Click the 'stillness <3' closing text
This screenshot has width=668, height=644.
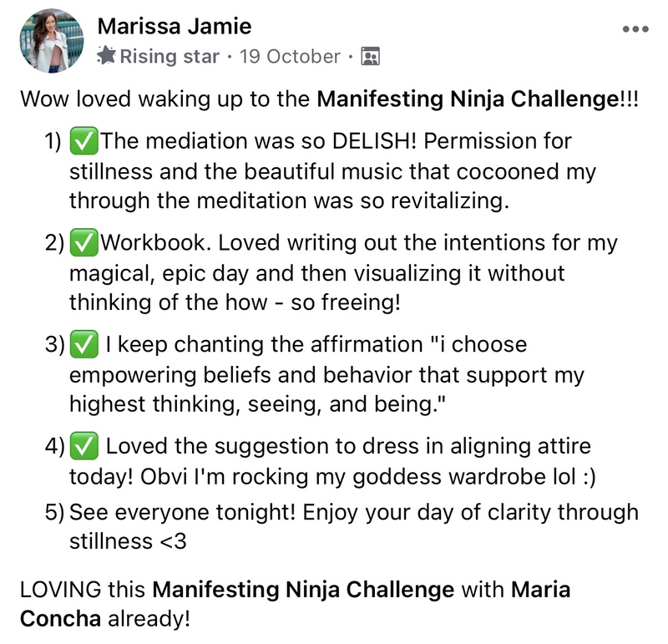coord(128,541)
